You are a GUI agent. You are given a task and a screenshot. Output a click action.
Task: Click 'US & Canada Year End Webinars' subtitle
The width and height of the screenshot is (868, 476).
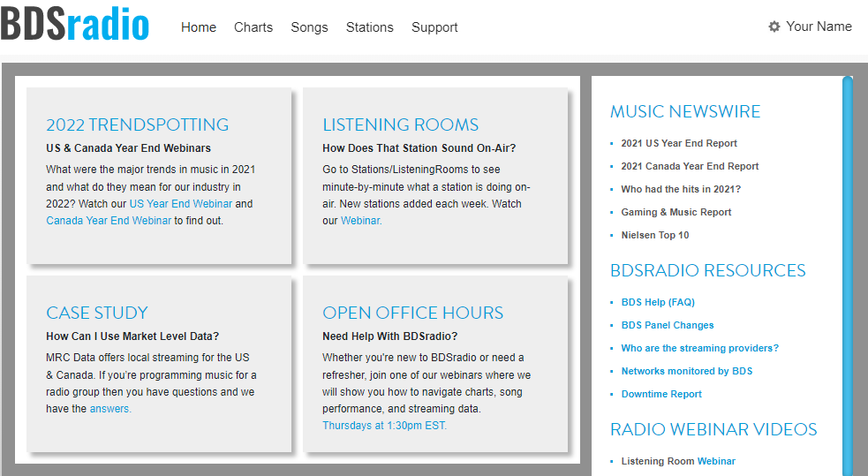coord(128,148)
